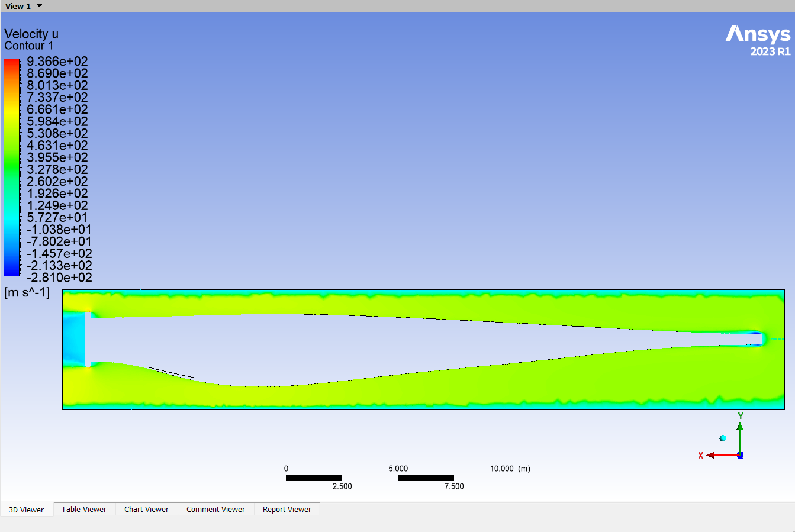Viewport: 795px width, 532px height.
Task: Click the red top of the color legend bar
Action: [x=12, y=64]
